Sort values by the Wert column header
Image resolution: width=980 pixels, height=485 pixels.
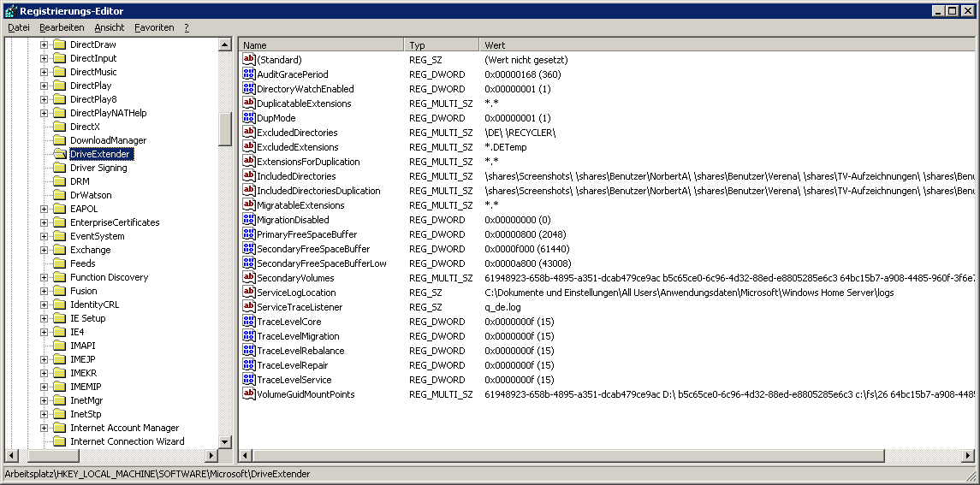click(728, 45)
